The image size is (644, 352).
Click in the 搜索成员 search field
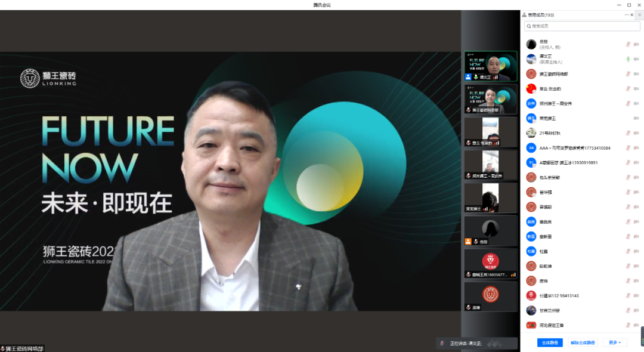(581, 26)
